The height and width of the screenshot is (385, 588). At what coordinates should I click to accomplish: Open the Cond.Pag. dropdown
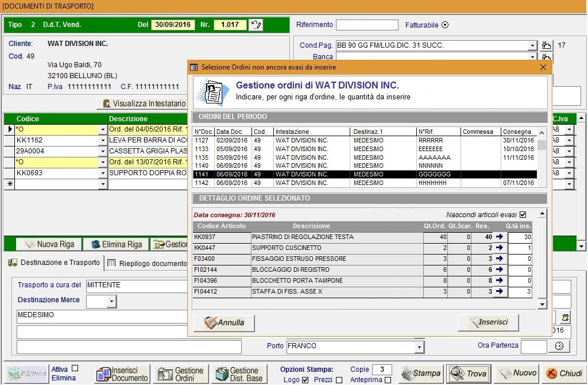(x=532, y=45)
